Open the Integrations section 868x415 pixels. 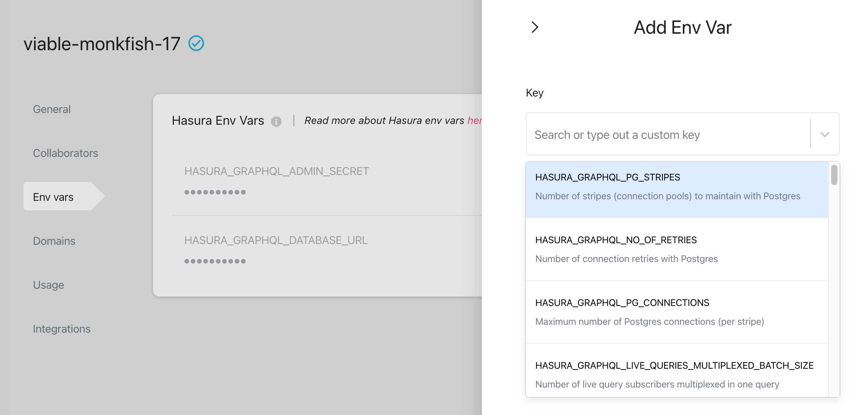click(x=62, y=329)
